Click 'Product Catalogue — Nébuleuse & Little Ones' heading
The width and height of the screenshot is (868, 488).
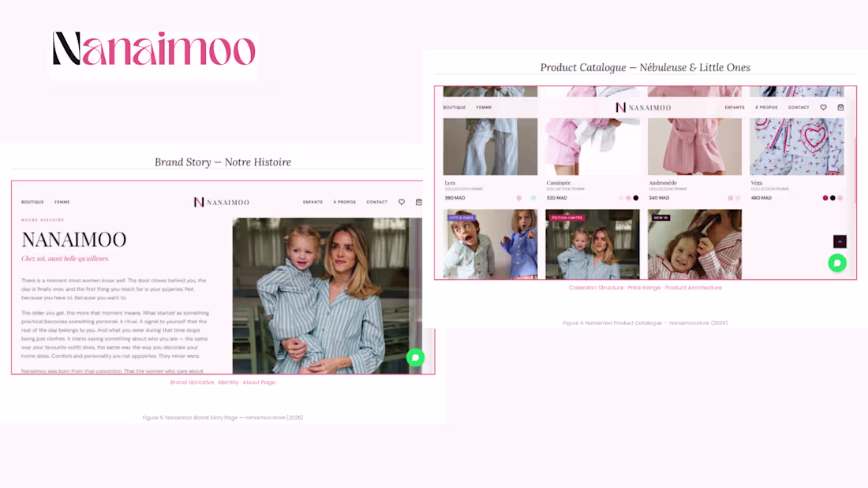645,68
